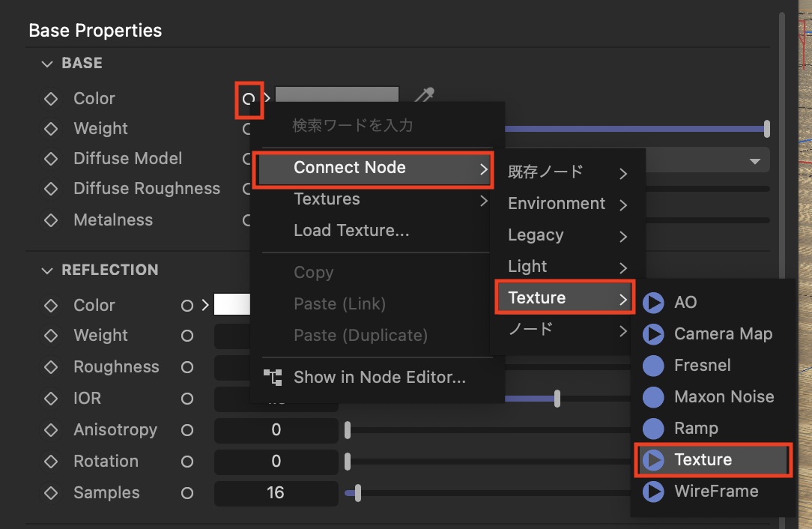The image size is (812, 529).
Task: Click the Ramp node circle icon
Action: pyautogui.click(x=654, y=429)
